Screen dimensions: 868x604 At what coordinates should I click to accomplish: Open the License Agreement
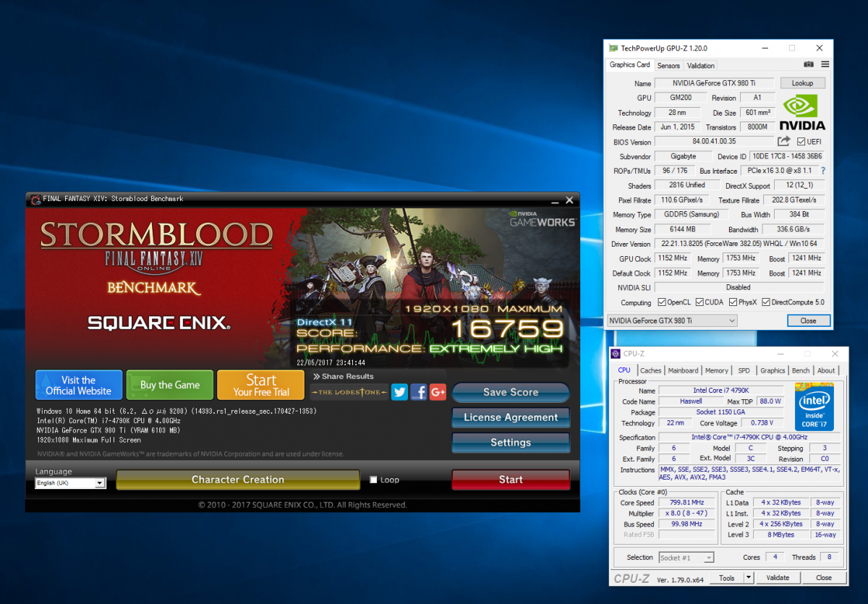tap(511, 417)
